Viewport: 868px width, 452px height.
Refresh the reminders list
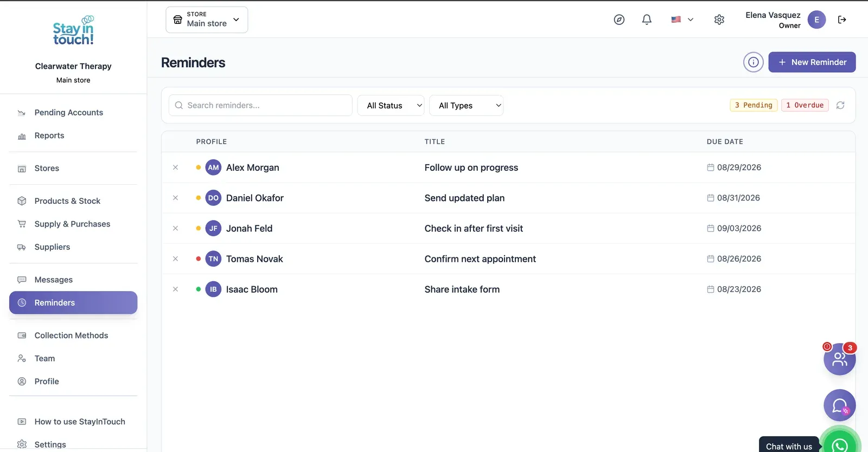point(840,105)
